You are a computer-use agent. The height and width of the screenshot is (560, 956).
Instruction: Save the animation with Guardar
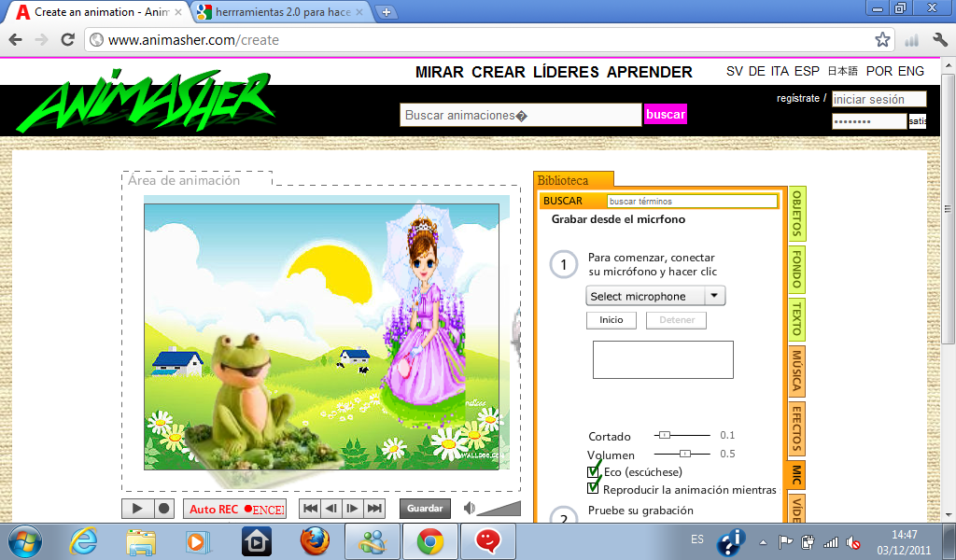(x=425, y=508)
